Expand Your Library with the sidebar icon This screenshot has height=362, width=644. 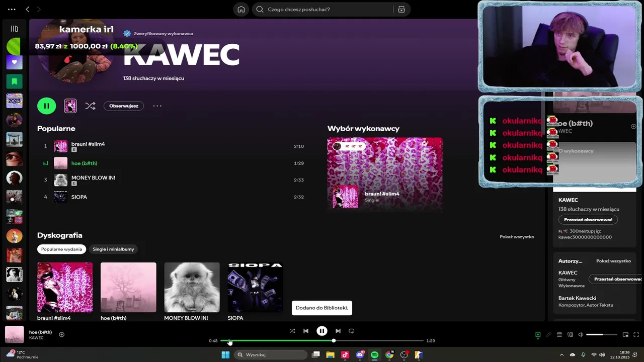pyautogui.click(x=14, y=29)
